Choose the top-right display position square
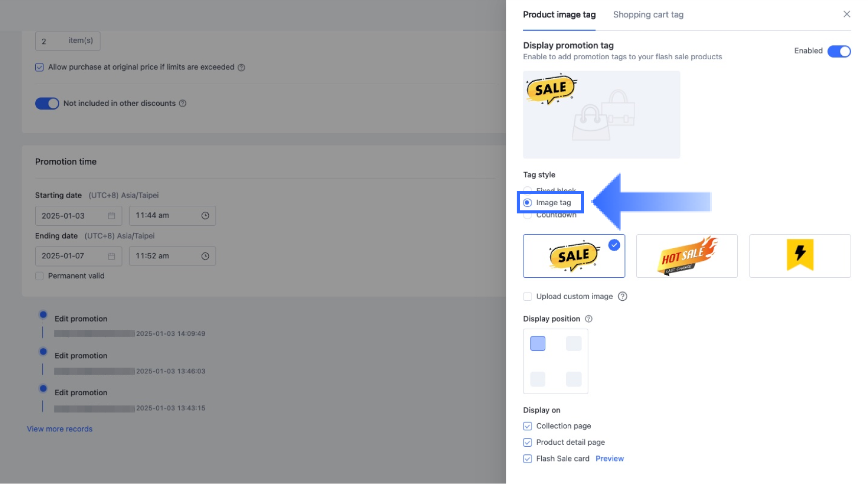868x484 pixels. (x=573, y=344)
